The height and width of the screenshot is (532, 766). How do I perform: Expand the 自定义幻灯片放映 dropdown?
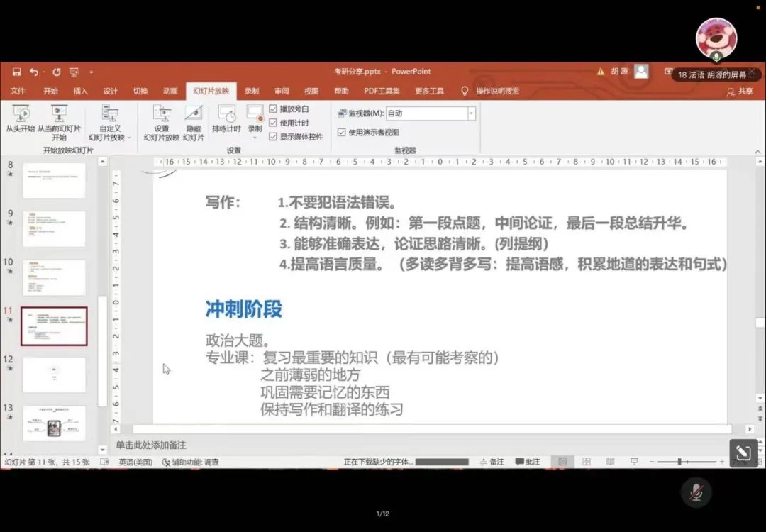click(110, 138)
